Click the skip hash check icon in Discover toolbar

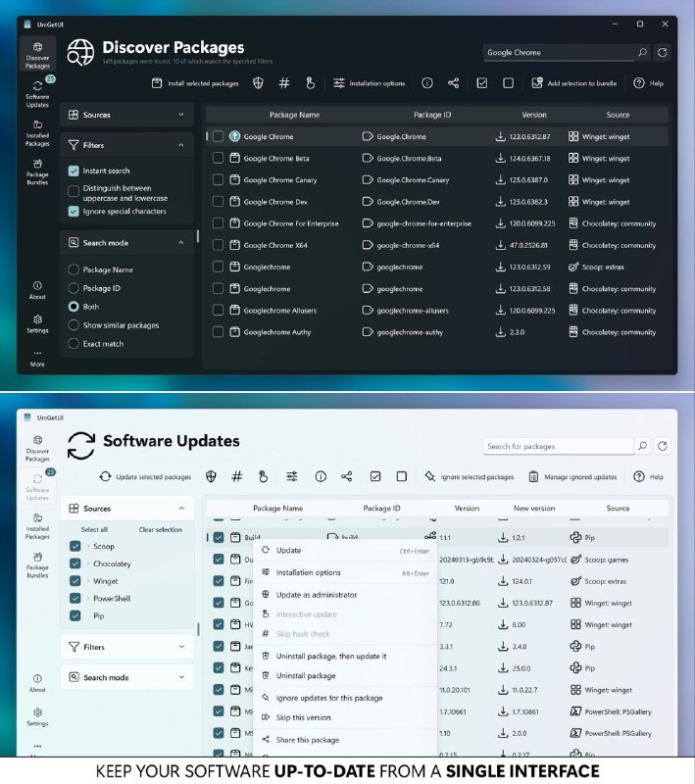(x=284, y=83)
